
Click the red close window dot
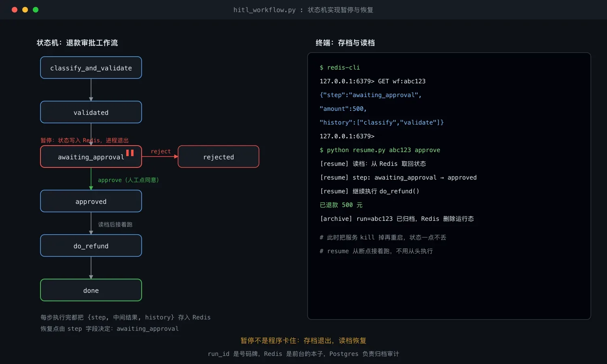[15, 10]
